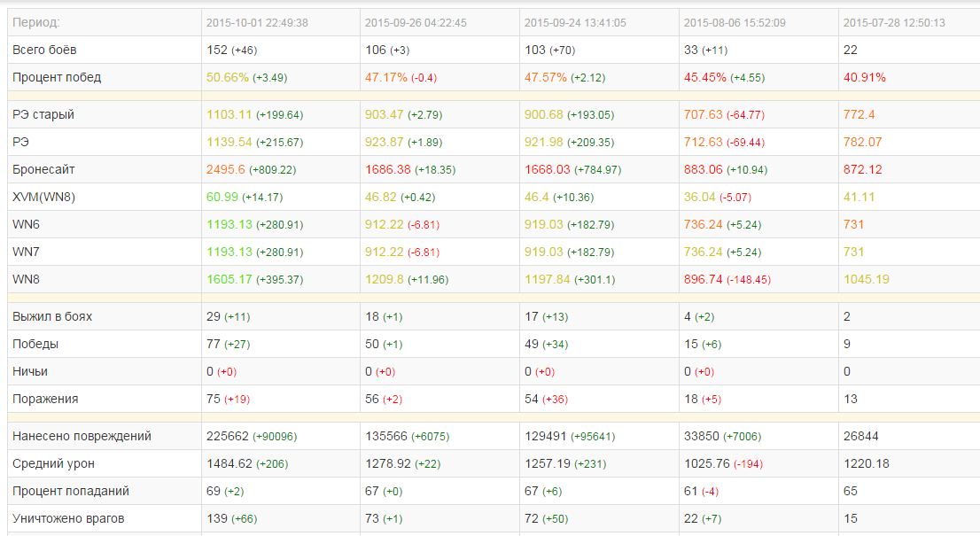980x536 pixels.
Task: Click the XVM(WN8) row label
Action: [x=43, y=197]
